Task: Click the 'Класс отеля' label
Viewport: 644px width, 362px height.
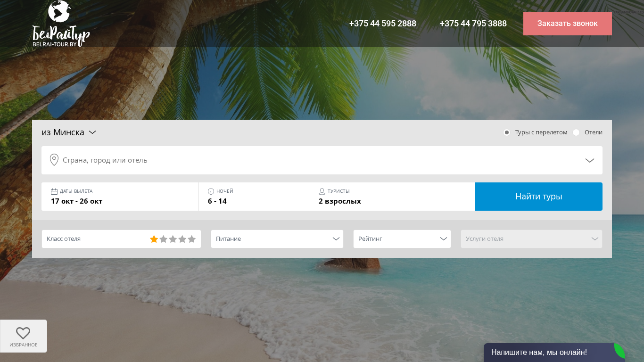Action: (64, 239)
